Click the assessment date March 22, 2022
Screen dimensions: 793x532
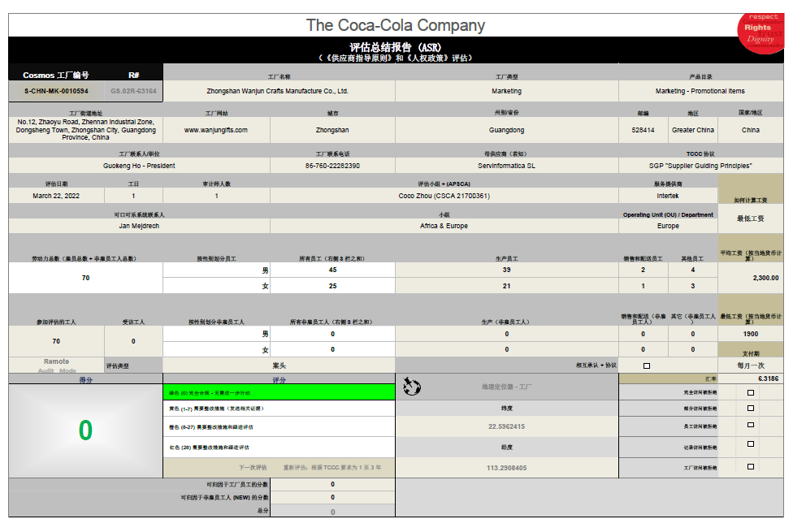[56, 196]
